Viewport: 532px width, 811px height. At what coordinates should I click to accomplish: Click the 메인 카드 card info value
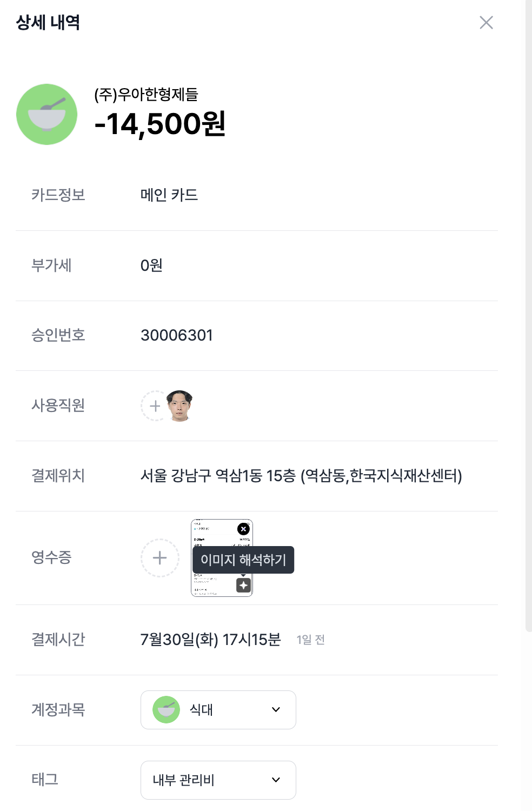(x=169, y=195)
